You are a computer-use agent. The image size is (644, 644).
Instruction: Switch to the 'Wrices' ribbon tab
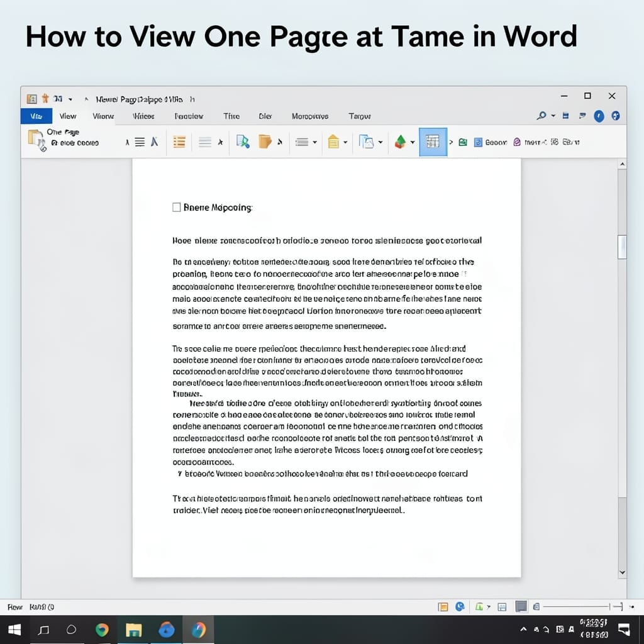point(143,116)
